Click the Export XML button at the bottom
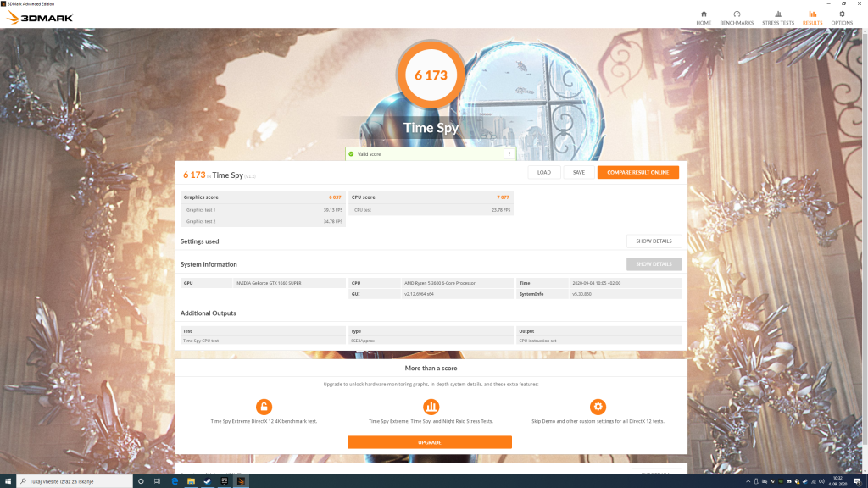The height and width of the screenshot is (488, 868). [657, 473]
